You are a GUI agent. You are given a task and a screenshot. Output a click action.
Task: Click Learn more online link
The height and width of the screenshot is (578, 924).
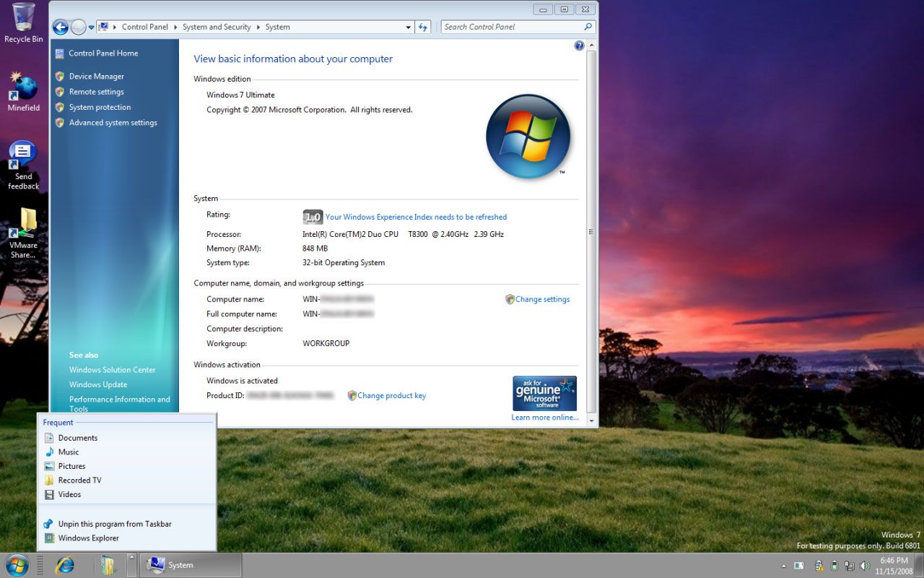[545, 417]
